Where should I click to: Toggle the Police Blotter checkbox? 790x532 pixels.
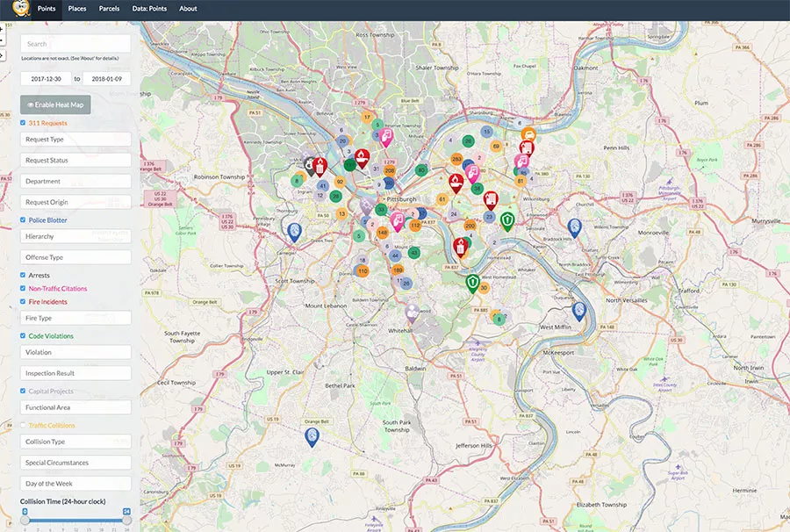23,220
